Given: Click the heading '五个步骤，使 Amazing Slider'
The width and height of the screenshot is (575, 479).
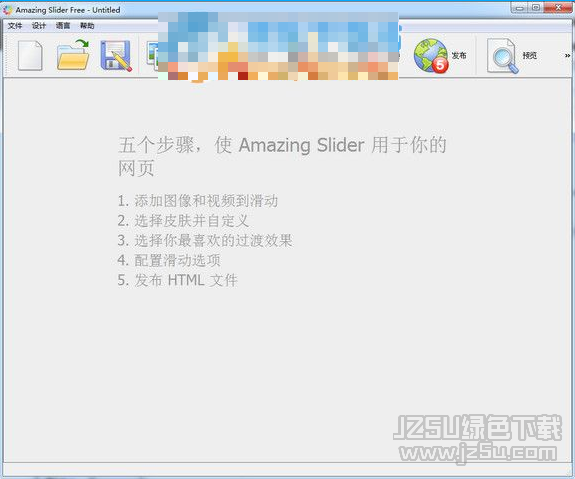Looking at the screenshot, I should coord(241,145).
